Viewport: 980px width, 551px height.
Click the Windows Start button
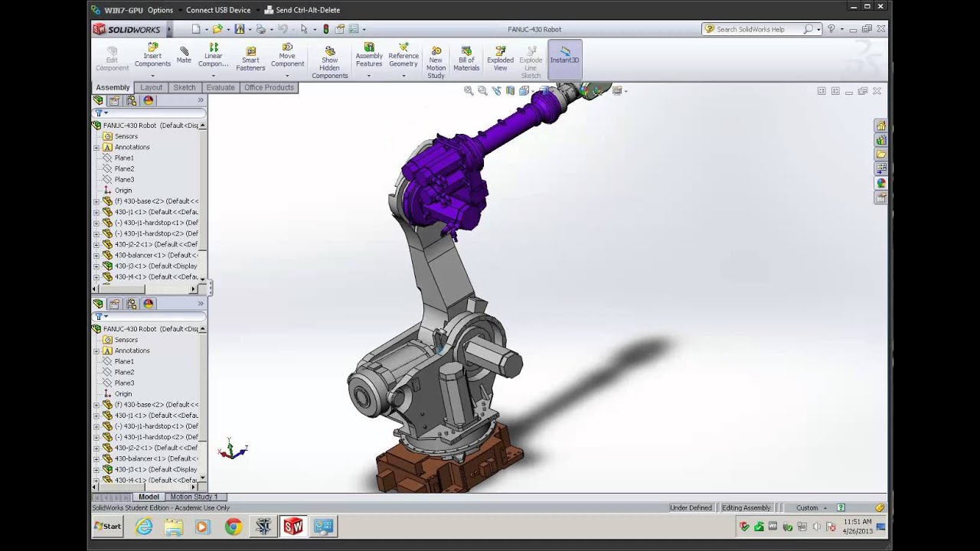(x=107, y=527)
